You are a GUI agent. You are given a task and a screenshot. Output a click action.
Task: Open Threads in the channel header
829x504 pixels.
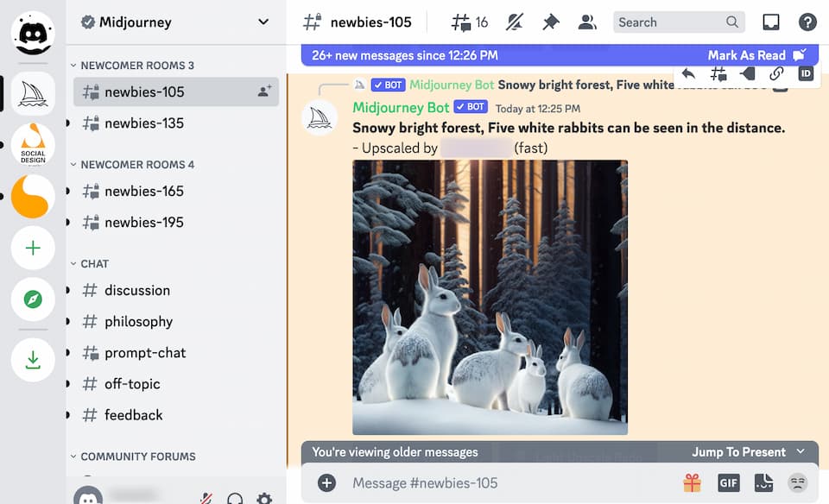[x=470, y=22]
